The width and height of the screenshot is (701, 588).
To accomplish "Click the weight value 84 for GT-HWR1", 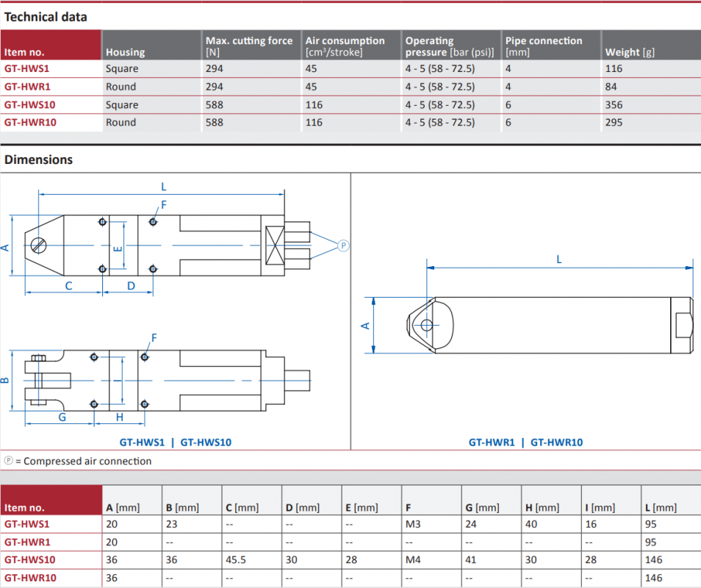I will 611,87.
